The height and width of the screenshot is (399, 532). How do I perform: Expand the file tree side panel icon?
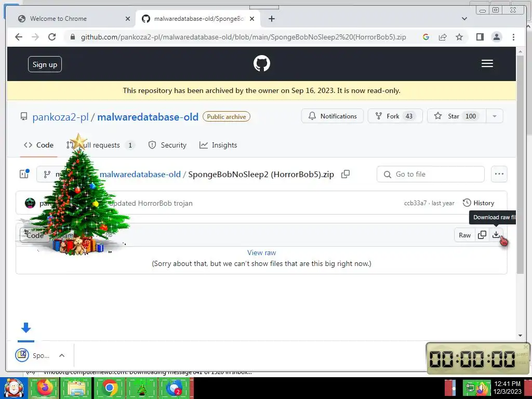point(24,174)
